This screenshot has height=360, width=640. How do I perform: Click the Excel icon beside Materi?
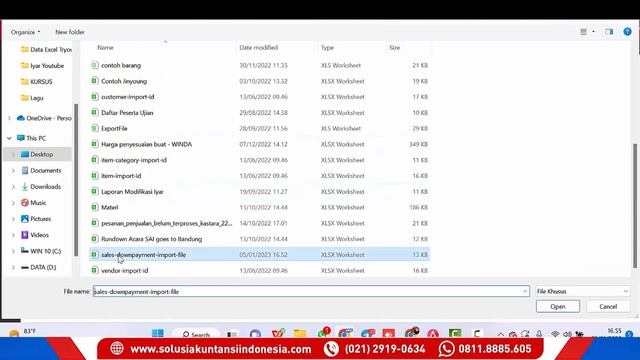pos(95,207)
